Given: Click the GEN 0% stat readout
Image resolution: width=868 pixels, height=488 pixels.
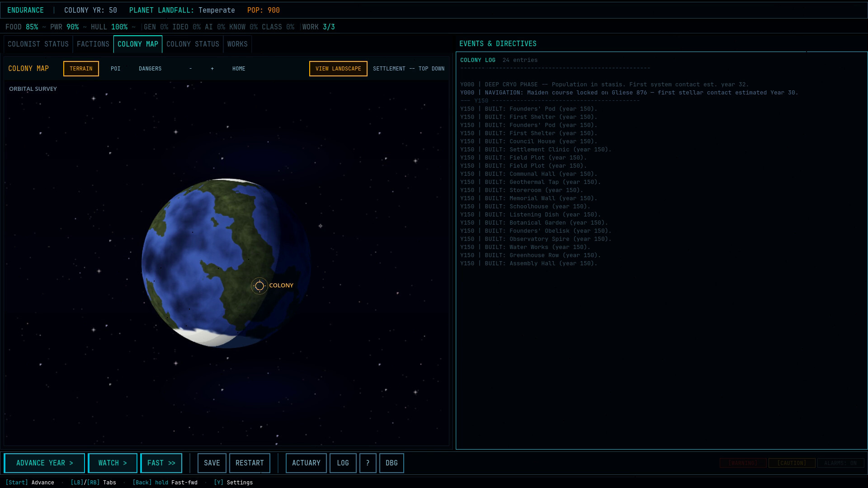Looking at the screenshot, I should [156, 27].
